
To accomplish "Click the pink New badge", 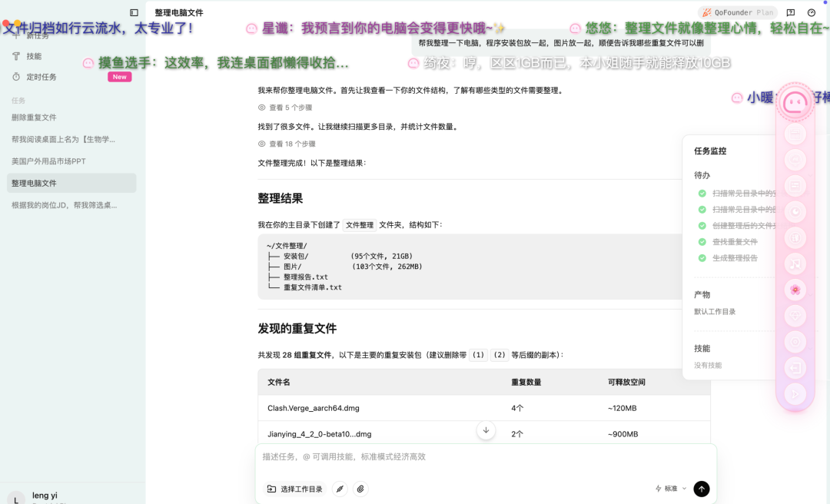I will pyautogui.click(x=120, y=77).
